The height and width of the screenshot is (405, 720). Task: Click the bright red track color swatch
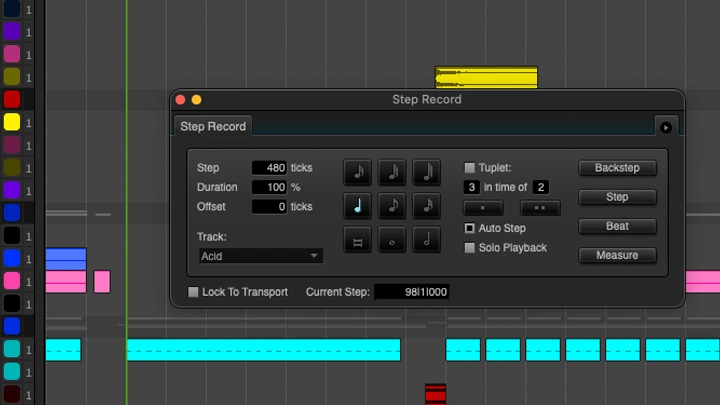(12, 100)
